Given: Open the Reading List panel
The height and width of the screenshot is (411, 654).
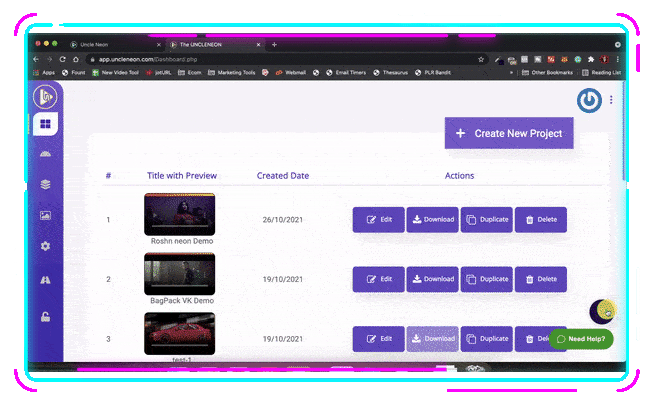Looking at the screenshot, I should click(x=601, y=73).
